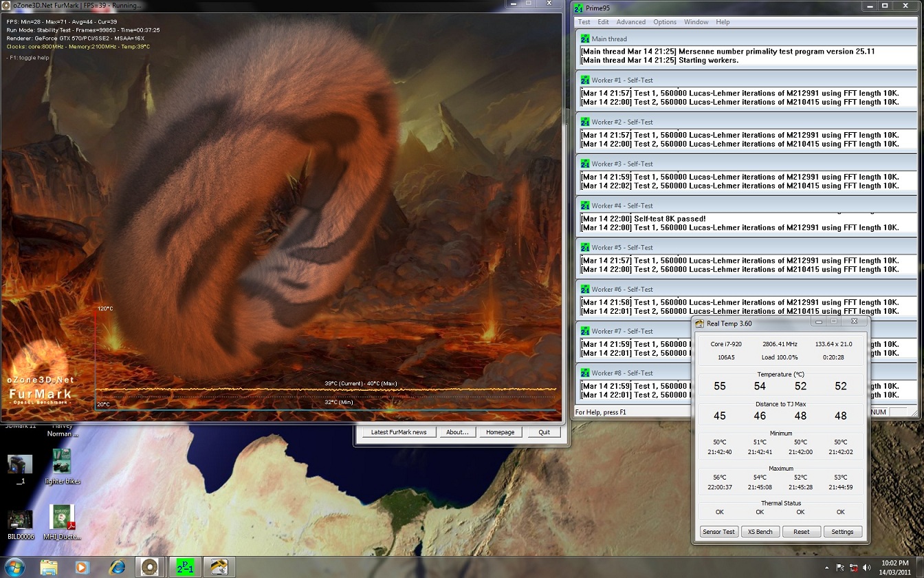Click the Worker #8 Self-Test window icon
The height and width of the screenshot is (578, 924).
(x=585, y=373)
